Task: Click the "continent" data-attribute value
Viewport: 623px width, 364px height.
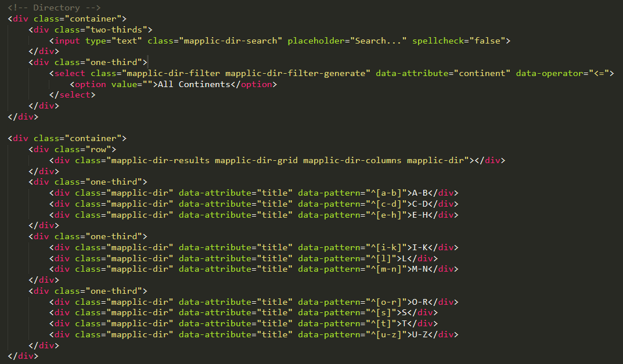Action: 484,73
